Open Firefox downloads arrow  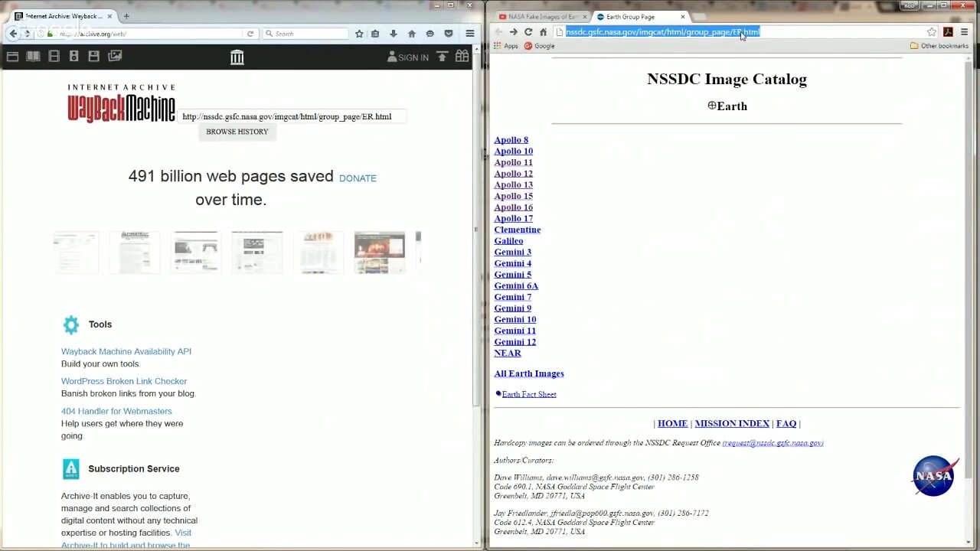tap(393, 34)
